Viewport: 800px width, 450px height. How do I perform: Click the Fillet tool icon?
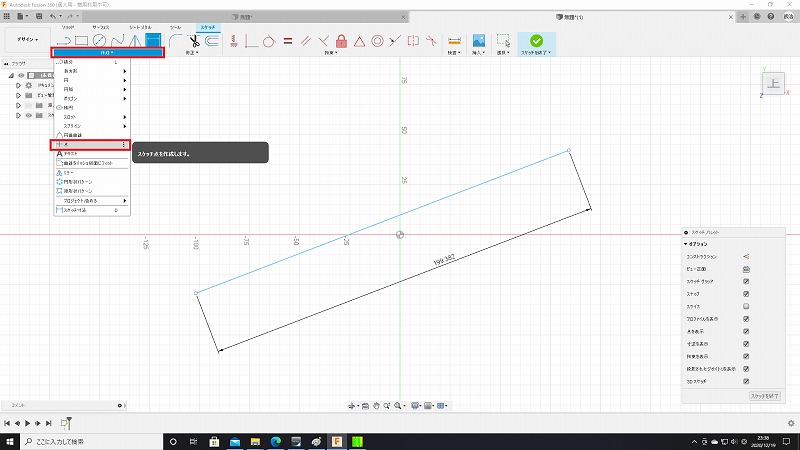tap(175, 41)
